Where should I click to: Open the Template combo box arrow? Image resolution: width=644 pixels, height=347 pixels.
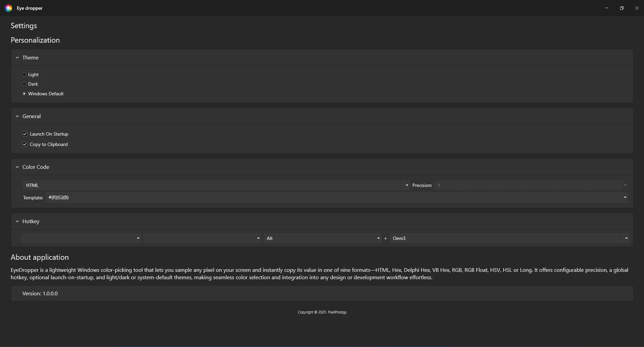[x=625, y=197]
